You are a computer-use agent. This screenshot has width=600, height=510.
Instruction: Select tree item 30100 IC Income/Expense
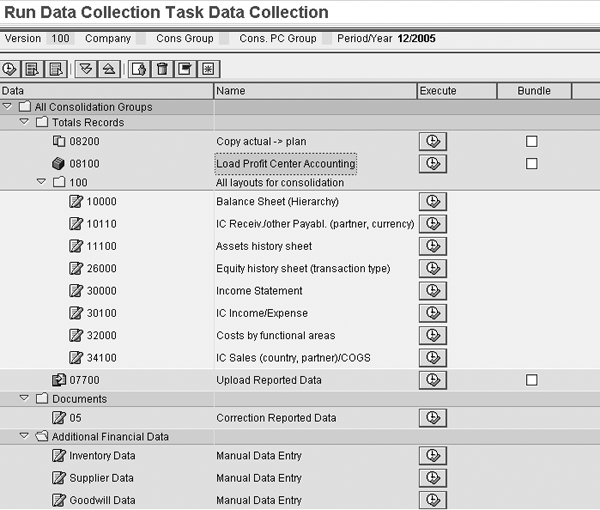(101, 314)
